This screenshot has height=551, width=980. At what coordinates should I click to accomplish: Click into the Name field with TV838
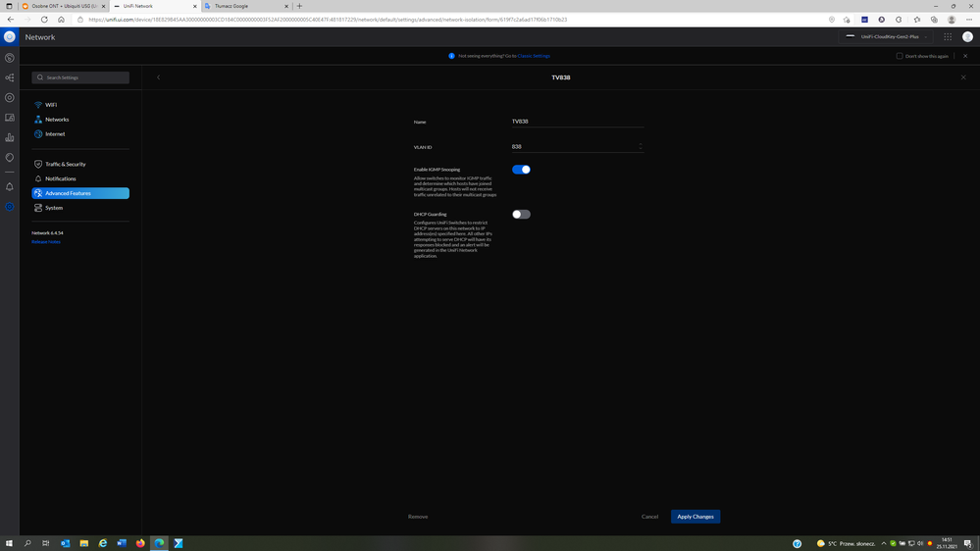pyautogui.click(x=576, y=122)
